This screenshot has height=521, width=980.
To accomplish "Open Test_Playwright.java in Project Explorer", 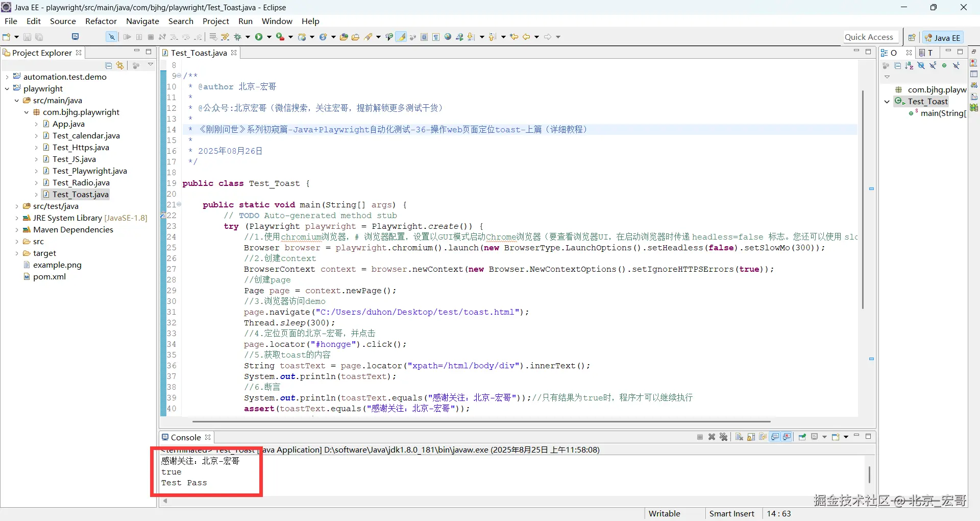I will point(90,171).
